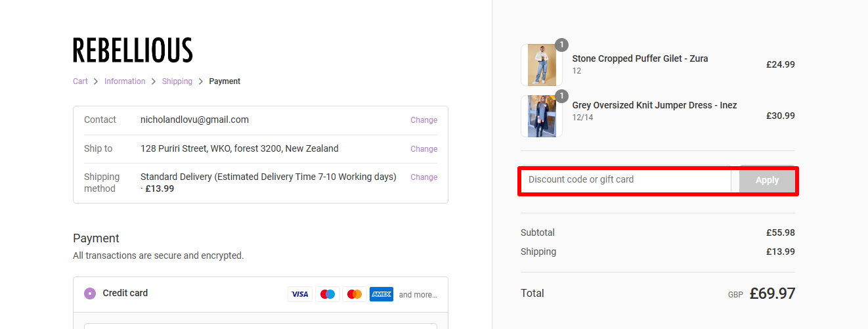Select the Credit card radio button
868x329 pixels.
point(90,294)
